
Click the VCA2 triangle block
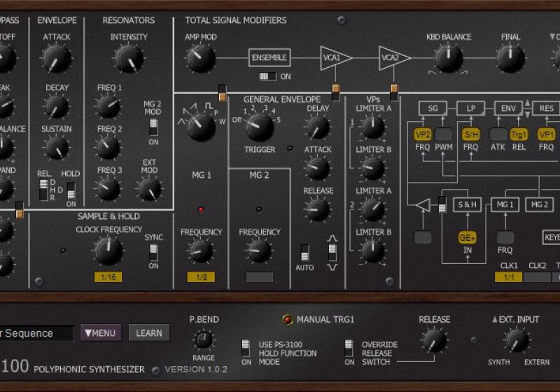pos(393,58)
